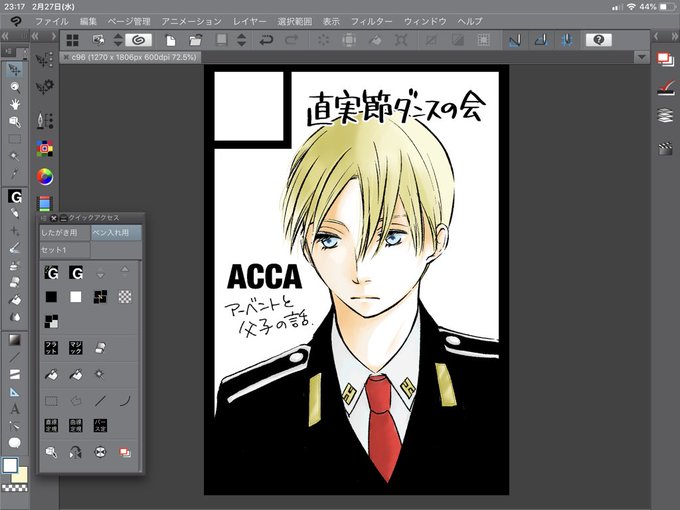Click the stepper arrows beside folder icon
The height and width of the screenshot is (510, 680).
242,40
